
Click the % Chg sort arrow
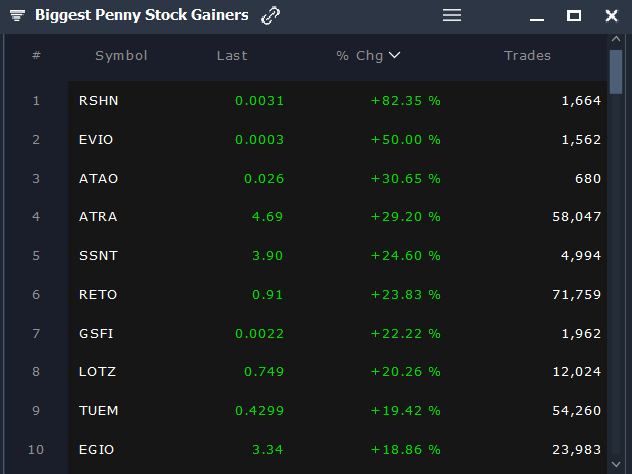tap(395, 55)
